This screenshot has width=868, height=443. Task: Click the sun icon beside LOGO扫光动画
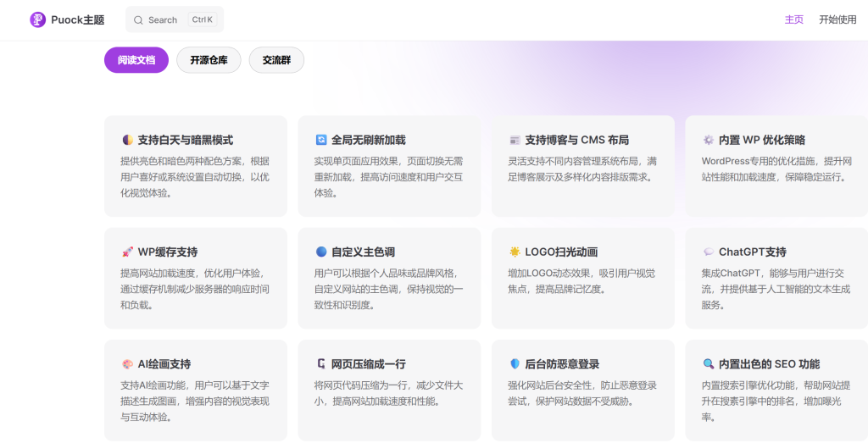[x=515, y=252]
